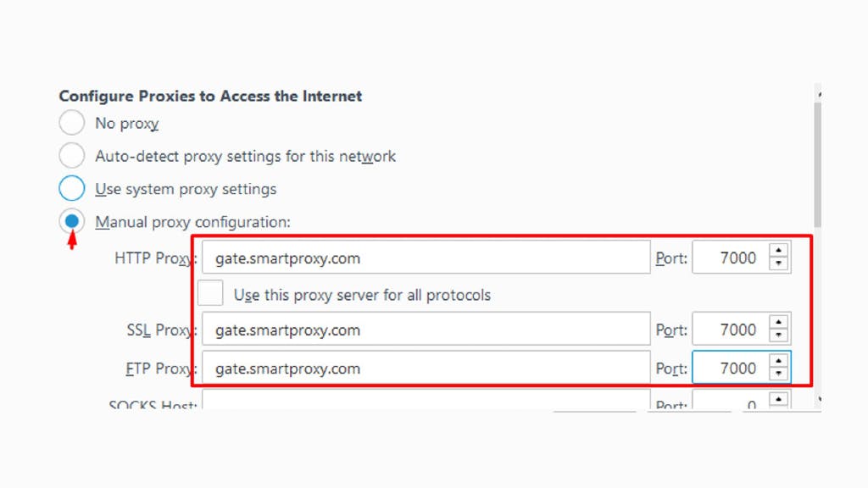Image resolution: width=868 pixels, height=488 pixels.
Task: Choose Auto-detect proxy settings for this network
Action: pyautogui.click(x=72, y=156)
